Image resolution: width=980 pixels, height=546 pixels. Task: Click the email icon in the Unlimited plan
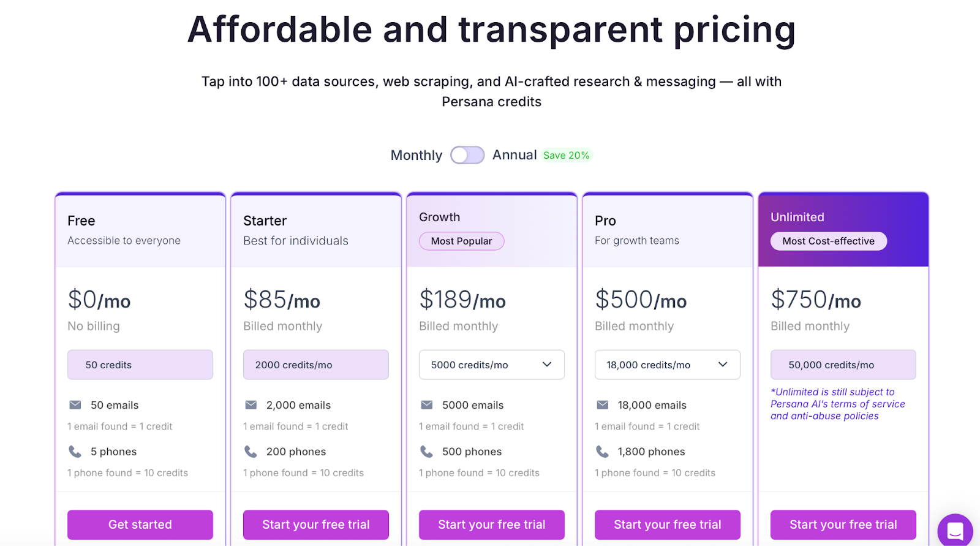tap(778, 404)
